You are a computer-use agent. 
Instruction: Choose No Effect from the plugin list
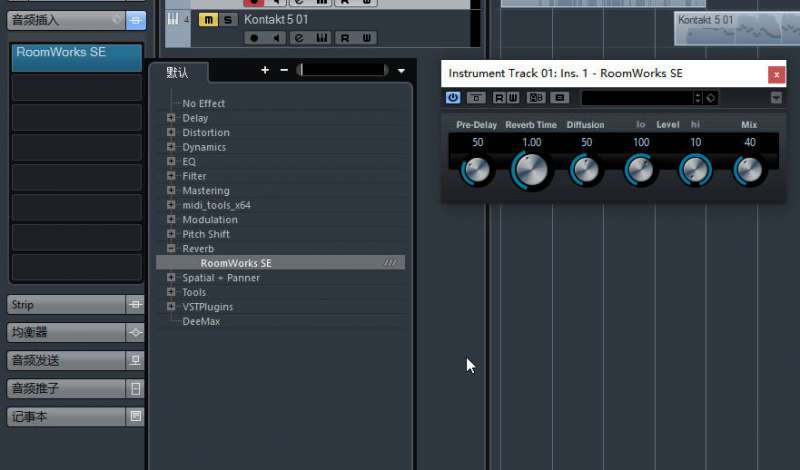point(203,103)
